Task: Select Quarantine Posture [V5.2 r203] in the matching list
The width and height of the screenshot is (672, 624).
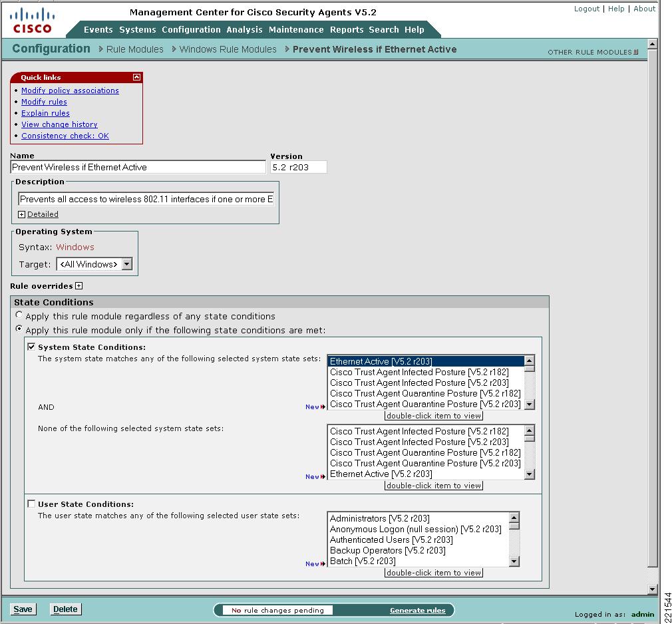Action: [x=426, y=404]
